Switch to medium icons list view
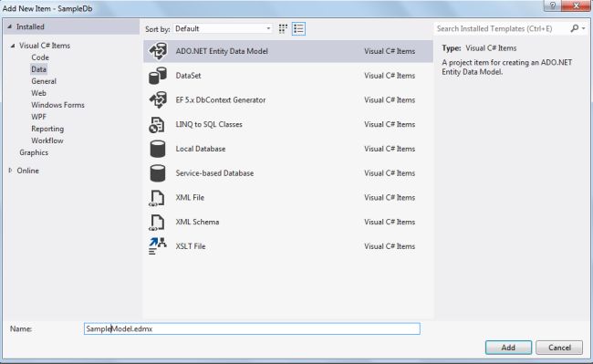 pyautogui.click(x=298, y=28)
